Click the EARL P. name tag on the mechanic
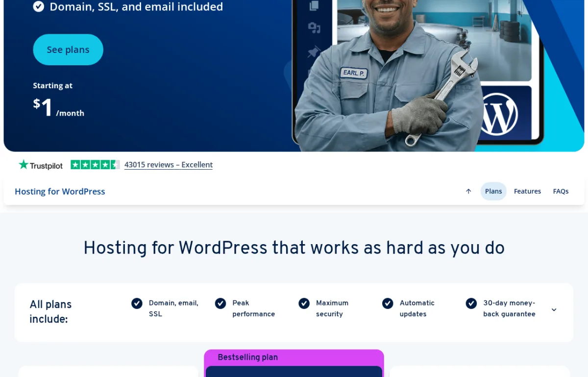Image resolution: width=588 pixels, height=377 pixels. click(x=354, y=73)
